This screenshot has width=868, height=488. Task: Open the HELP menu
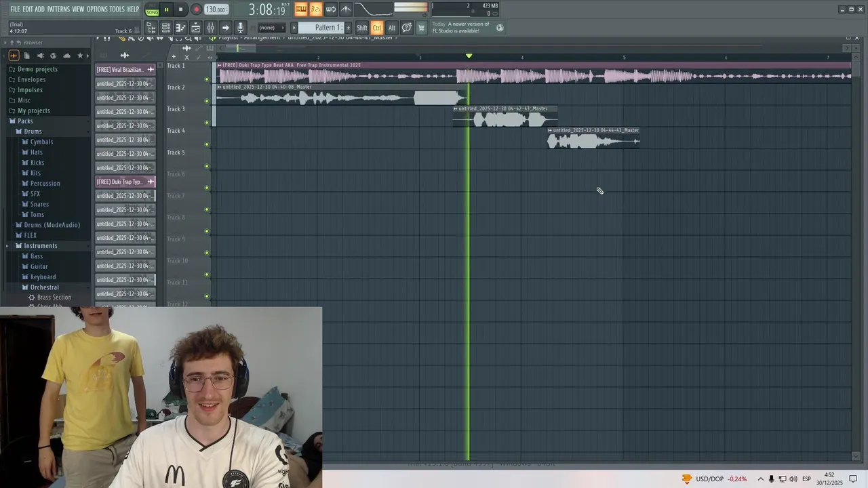pos(133,9)
